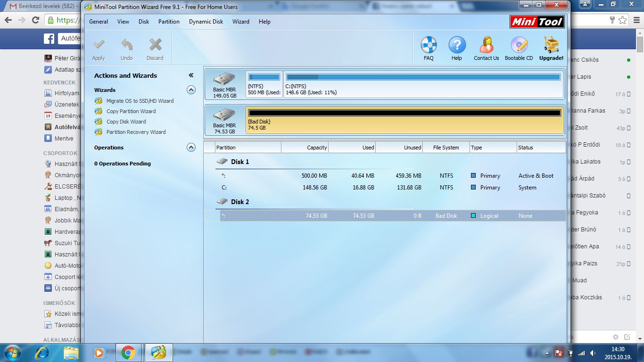Click the Disk 1 drive icon in list
The width and height of the screenshot is (644, 362).
[x=222, y=162]
